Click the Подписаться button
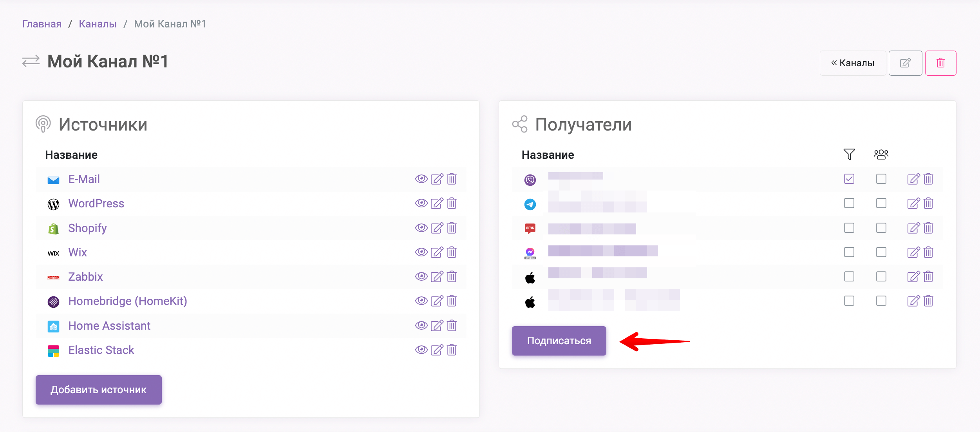Screen dimensions: 980x432 point(559,341)
